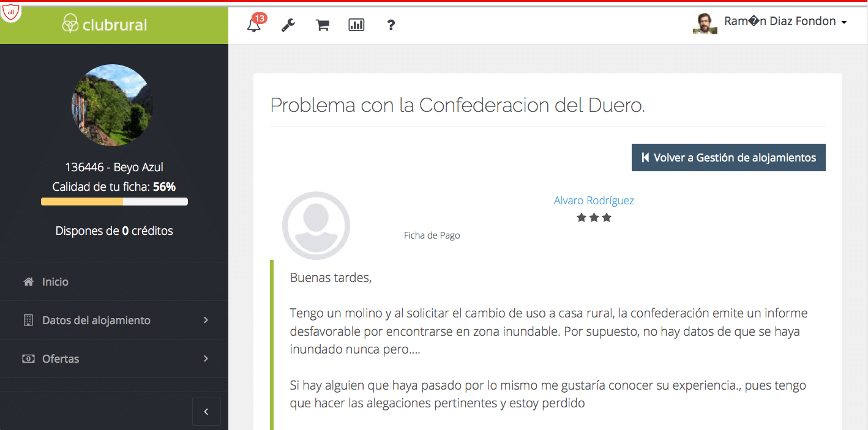Screen dimensions: 868x430
Task: Click Volver a Gestión de alojamientos button
Action: tap(728, 158)
